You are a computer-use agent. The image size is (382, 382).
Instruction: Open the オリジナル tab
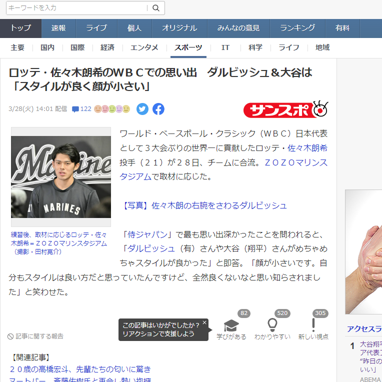click(179, 28)
